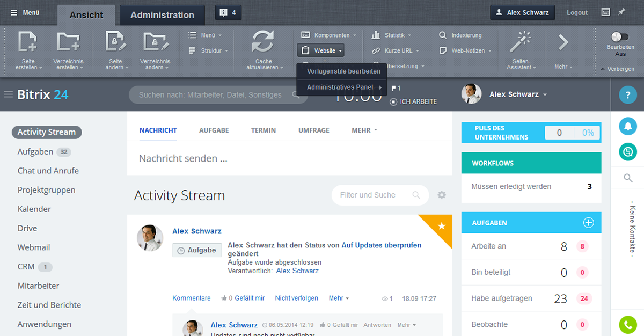Screen dimensions: 644x336
Task: Click the Indexierung search icon
Action: tap(443, 35)
